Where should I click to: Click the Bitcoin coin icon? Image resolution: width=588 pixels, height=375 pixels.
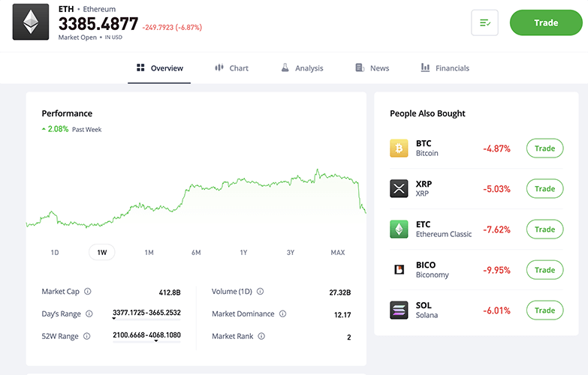point(399,148)
